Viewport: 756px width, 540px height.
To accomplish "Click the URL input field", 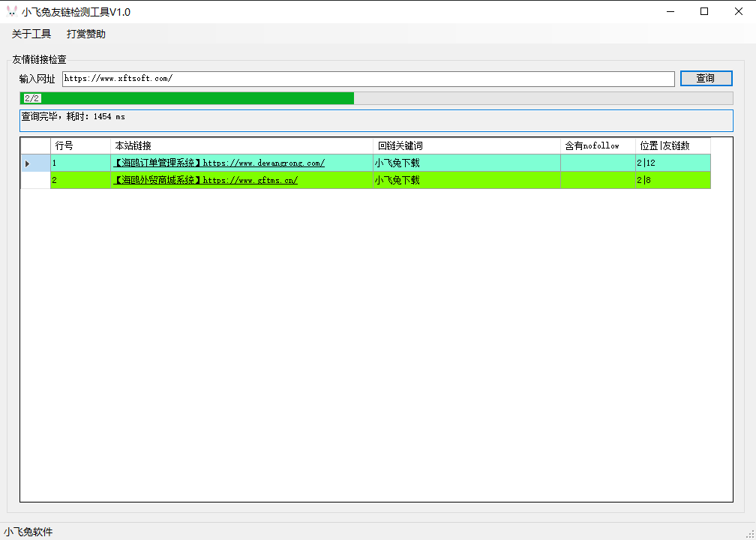I will pos(367,79).
